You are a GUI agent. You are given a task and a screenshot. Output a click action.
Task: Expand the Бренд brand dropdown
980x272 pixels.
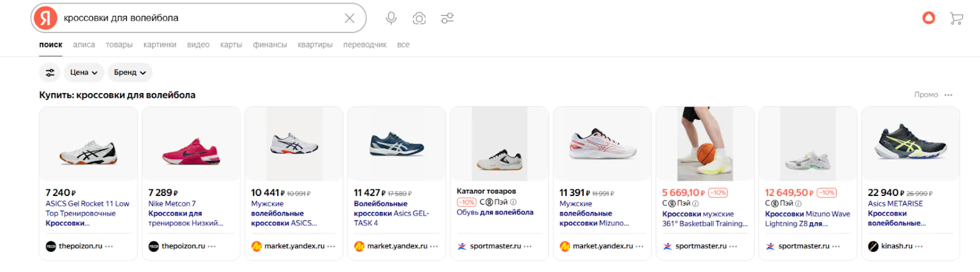point(130,72)
